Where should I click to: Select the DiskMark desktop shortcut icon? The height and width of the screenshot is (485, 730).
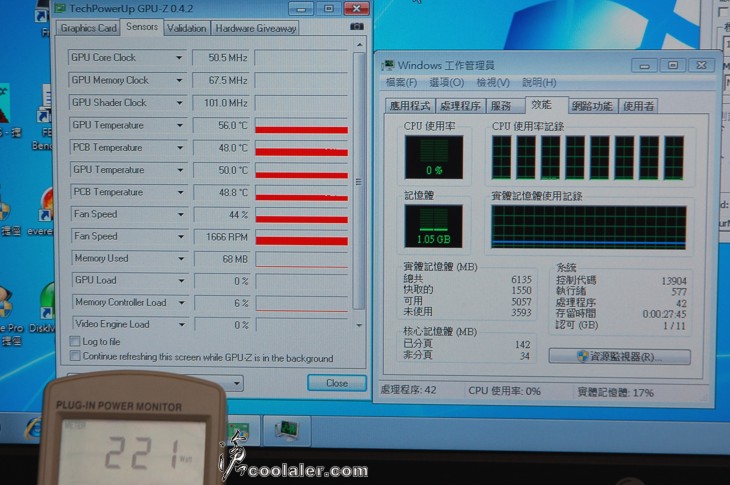pos(45,308)
